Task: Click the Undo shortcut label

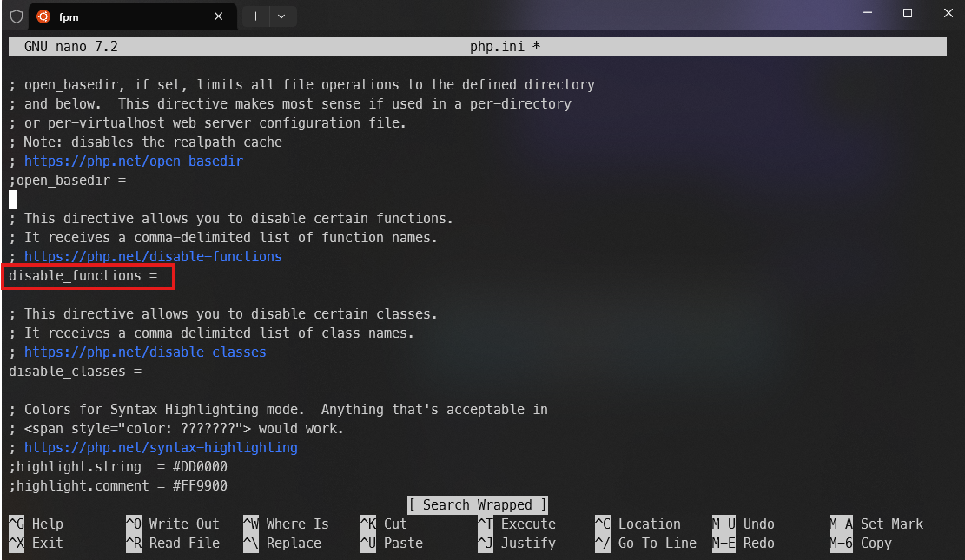Action: point(757,524)
